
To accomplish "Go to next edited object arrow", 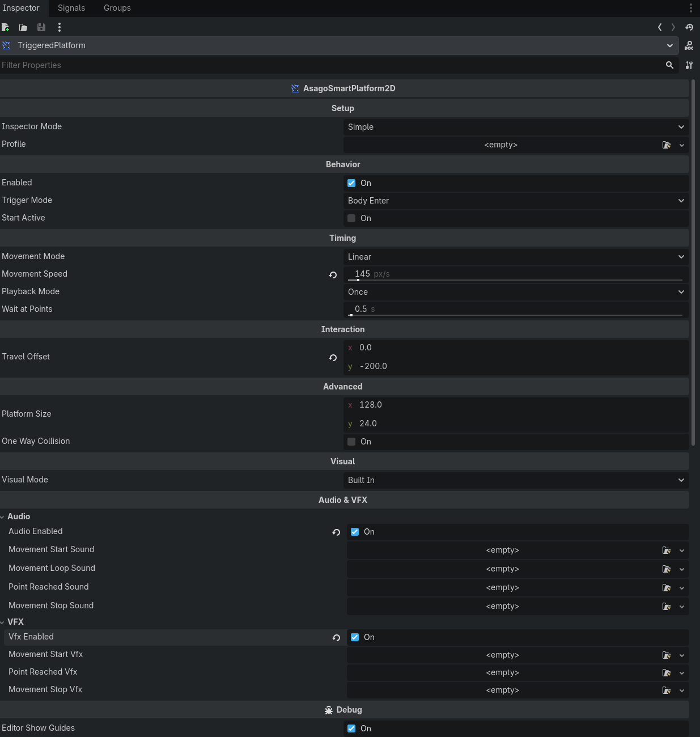I will click(x=673, y=27).
